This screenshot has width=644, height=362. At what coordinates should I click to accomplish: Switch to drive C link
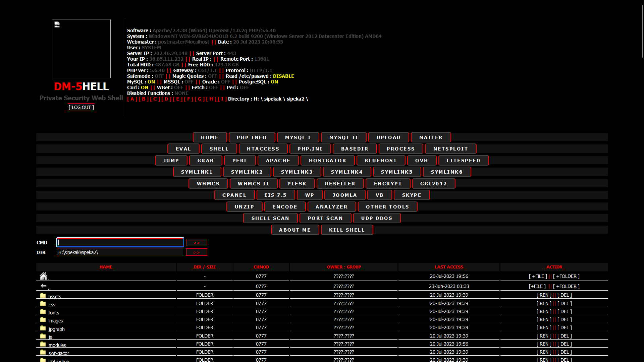(155, 99)
